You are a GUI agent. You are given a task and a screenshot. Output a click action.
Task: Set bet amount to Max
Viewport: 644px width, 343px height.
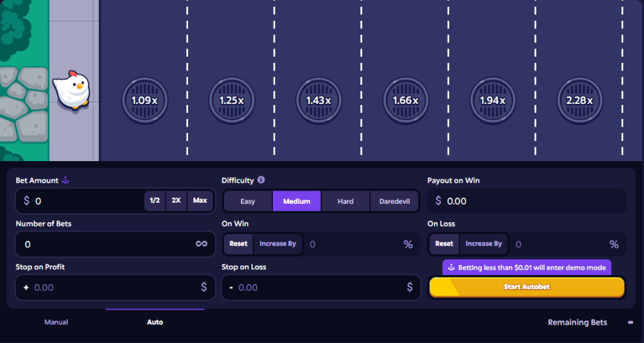200,201
